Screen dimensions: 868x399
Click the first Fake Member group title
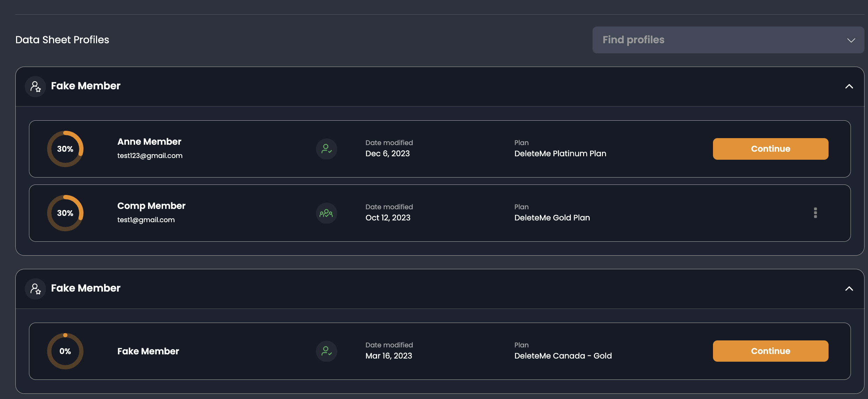(x=86, y=86)
